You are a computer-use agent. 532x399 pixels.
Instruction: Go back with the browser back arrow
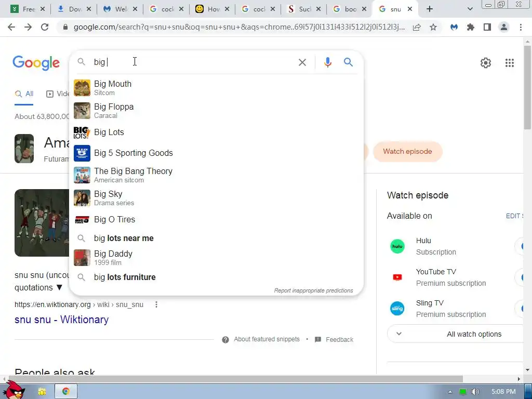[x=11, y=27]
